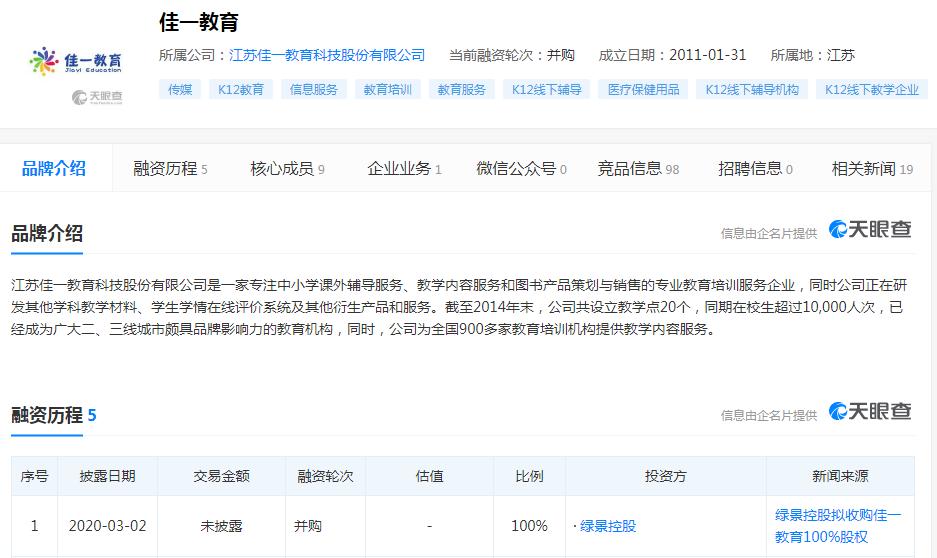Image resolution: width=937 pixels, height=558 pixels.
Task: Click the 未披露 amount cell
Action: click(221, 526)
